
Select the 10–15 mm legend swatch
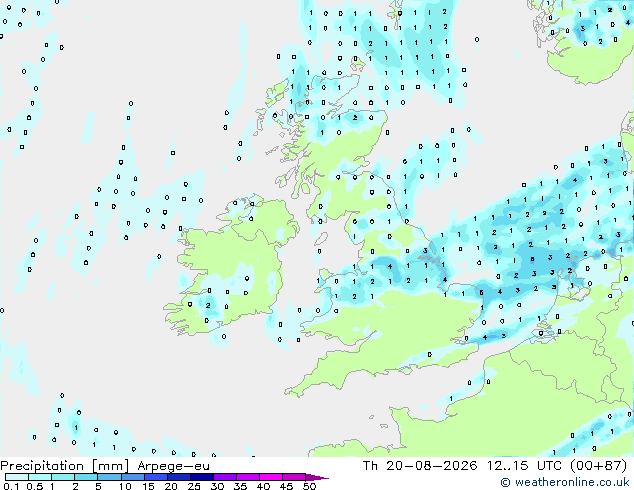[x=133, y=477]
